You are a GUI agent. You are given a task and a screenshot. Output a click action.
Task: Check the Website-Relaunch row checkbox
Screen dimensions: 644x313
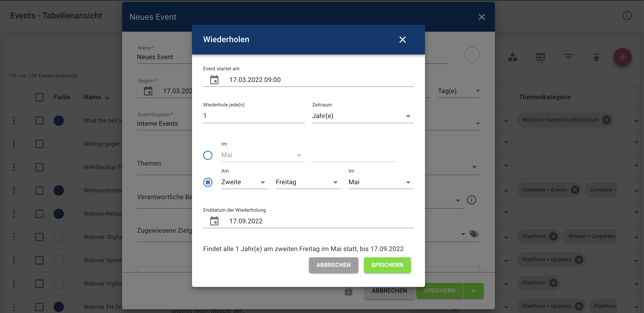(39, 214)
